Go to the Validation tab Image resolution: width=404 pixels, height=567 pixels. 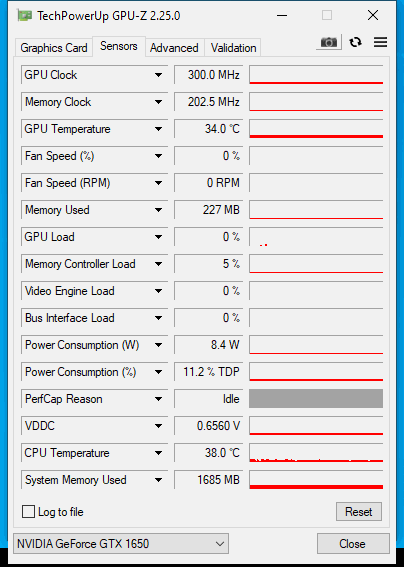point(234,48)
